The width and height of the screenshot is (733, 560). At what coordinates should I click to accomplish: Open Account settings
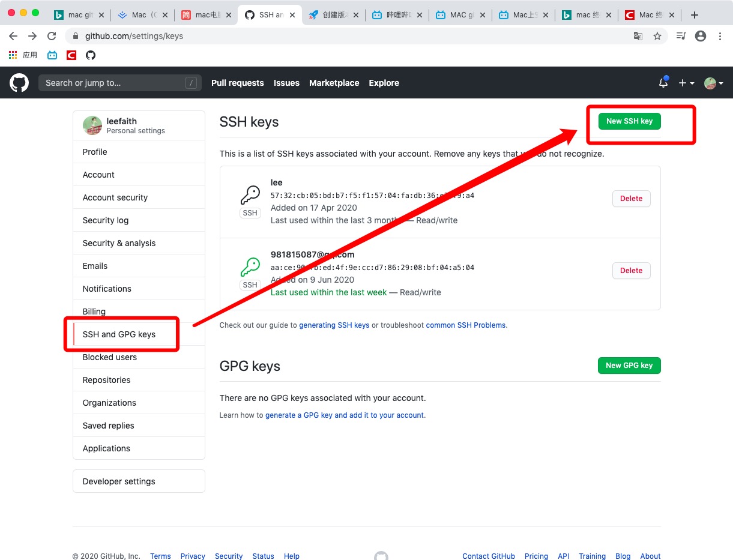[139, 175]
